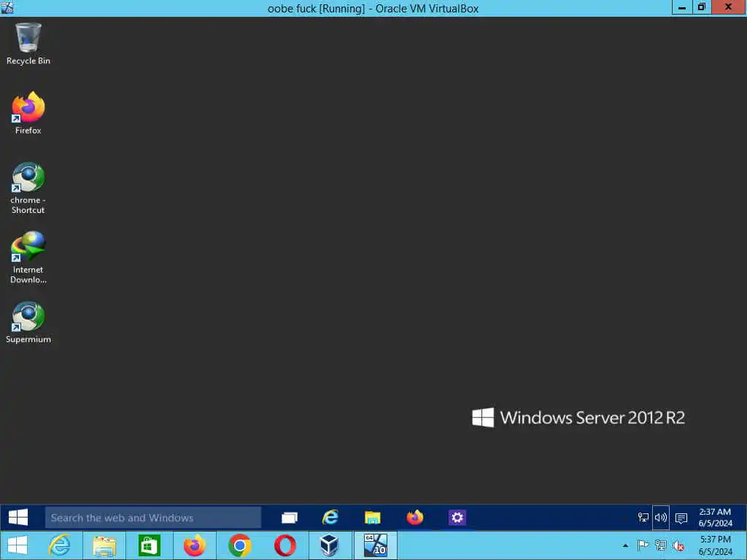Open Windows Store on the host taskbar
This screenshot has width=747, height=560.
point(149,545)
